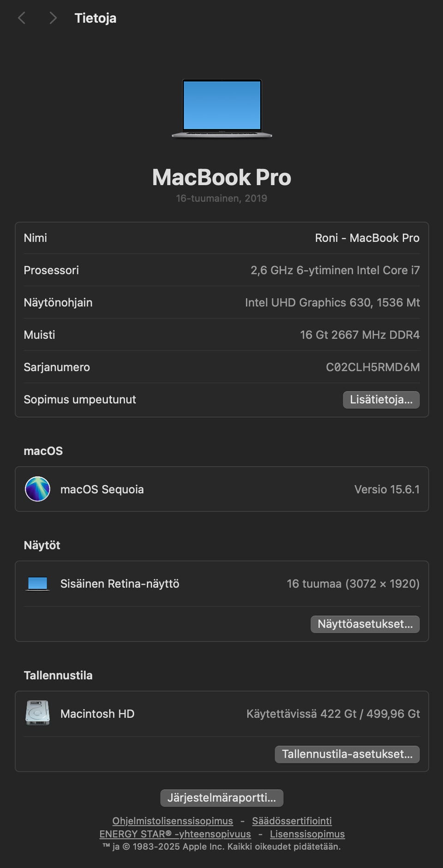The height and width of the screenshot is (868, 443).
Task: Open Lisätietoja coverage details
Action: 381,400
